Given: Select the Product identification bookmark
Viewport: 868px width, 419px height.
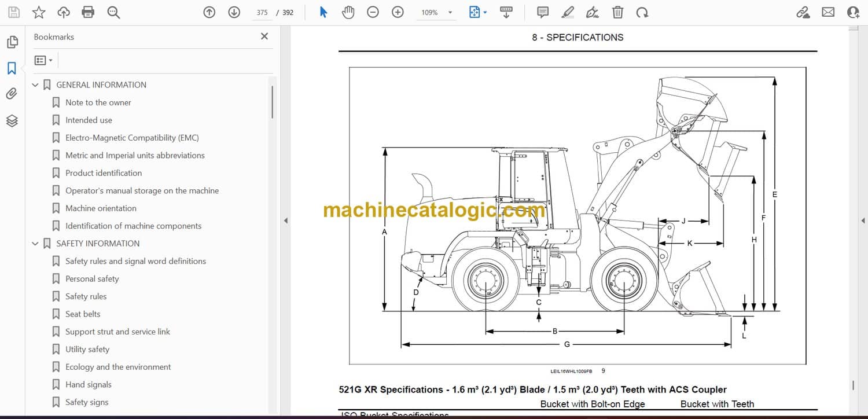Looking at the screenshot, I should pos(104,173).
